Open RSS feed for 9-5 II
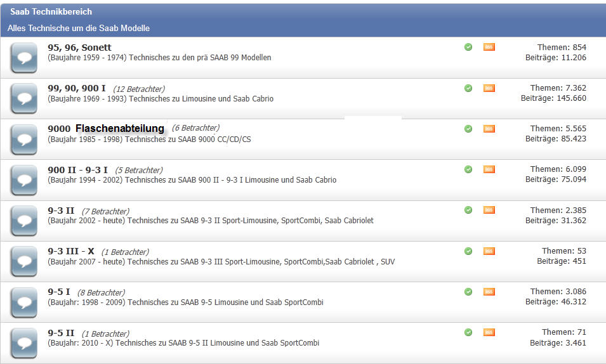The width and height of the screenshot is (606, 364). pyautogui.click(x=489, y=332)
